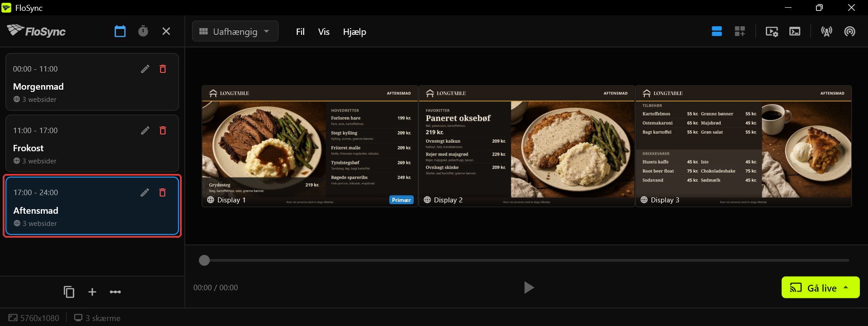This screenshot has height=326, width=868.
Task: Open display playback settings
Action: (x=772, y=31)
